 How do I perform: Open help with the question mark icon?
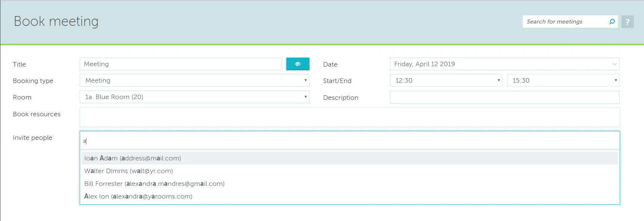(628, 22)
